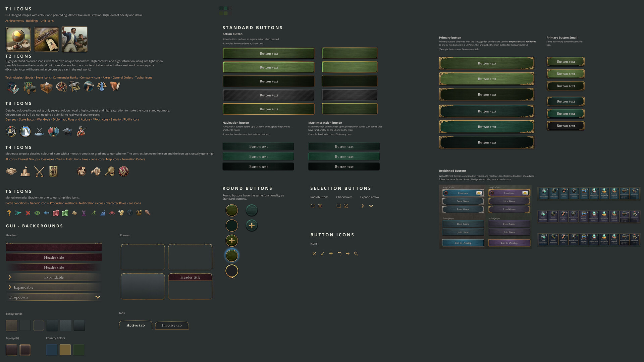The width and height of the screenshot is (644, 362).
Task: Expand the centered Expandable header
Action: [x=54, y=277]
